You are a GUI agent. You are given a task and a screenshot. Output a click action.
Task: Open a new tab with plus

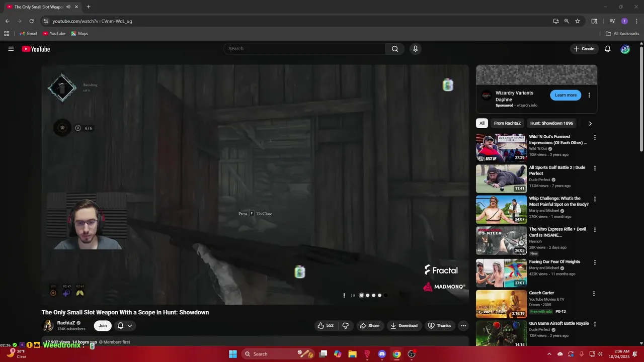89,7
